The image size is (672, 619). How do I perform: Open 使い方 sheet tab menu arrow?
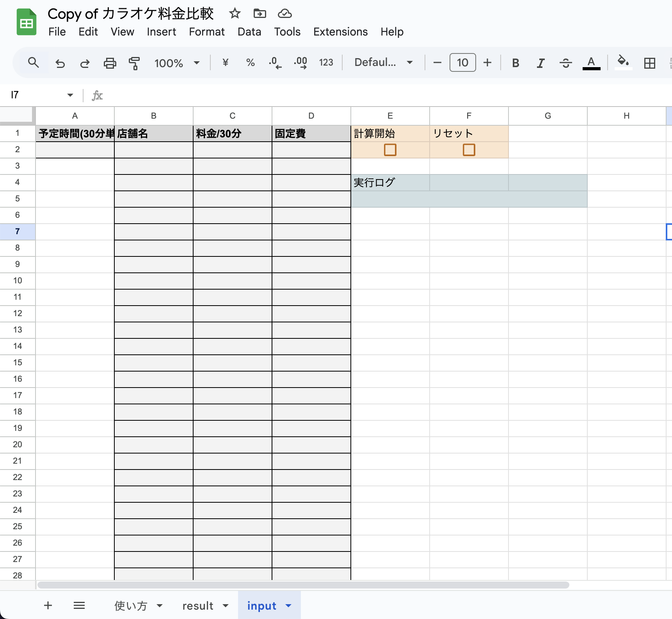pyautogui.click(x=160, y=606)
